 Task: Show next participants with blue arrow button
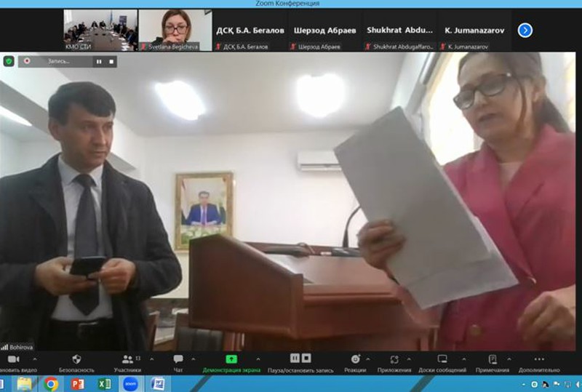[525, 31]
